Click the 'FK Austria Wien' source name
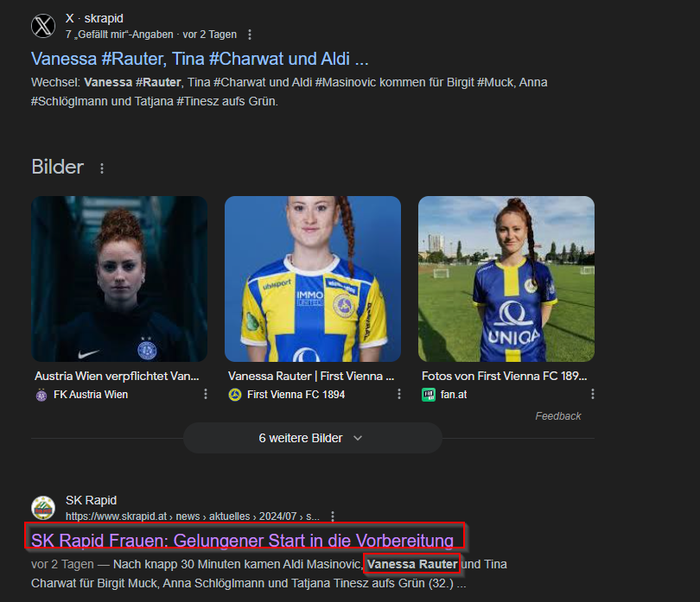The height and width of the screenshot is (602, 700). [91, 395]
